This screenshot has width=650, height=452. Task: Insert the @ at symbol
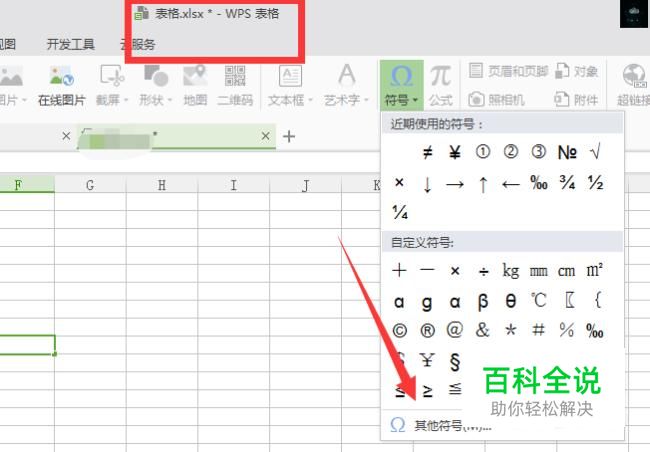pyautogui.click(x=455, y=330)
